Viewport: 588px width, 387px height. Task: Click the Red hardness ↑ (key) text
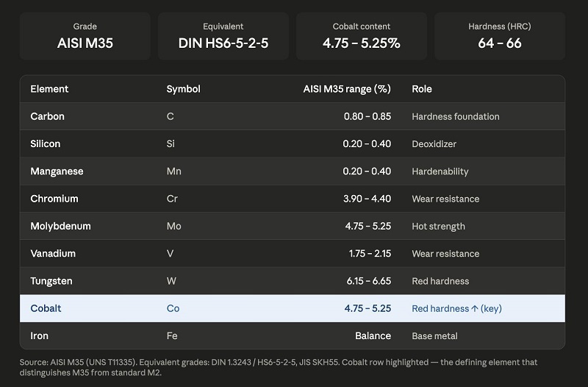click(x=456, y=308)
